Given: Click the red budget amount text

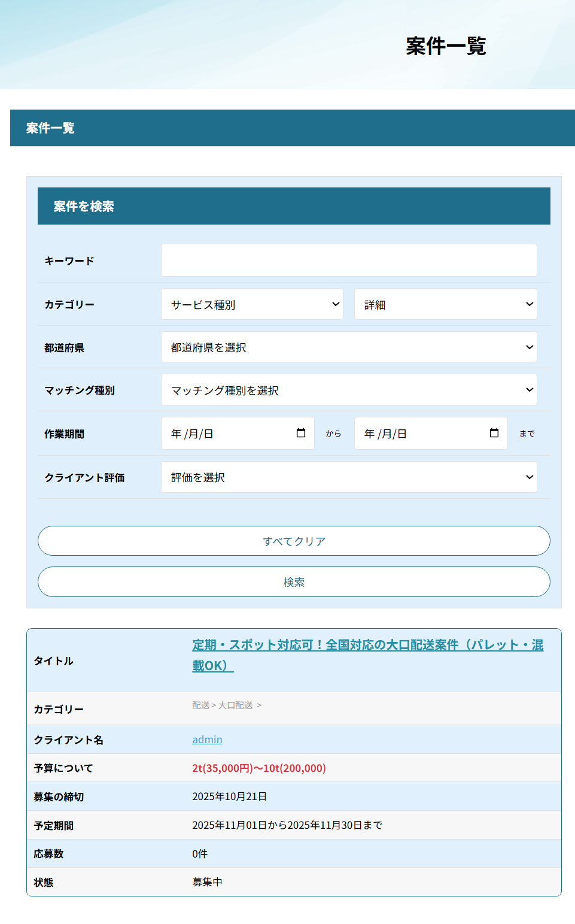Looking at the screenshot, I should (x=258, y=768).
